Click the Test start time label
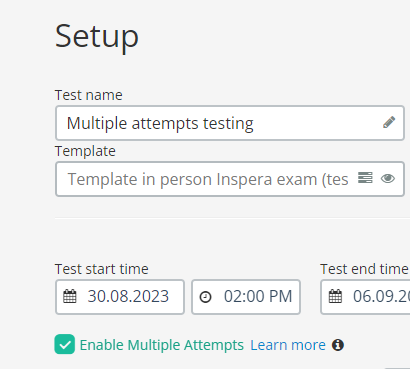This screenshot has height=369, width=410. tap(102, 269)
